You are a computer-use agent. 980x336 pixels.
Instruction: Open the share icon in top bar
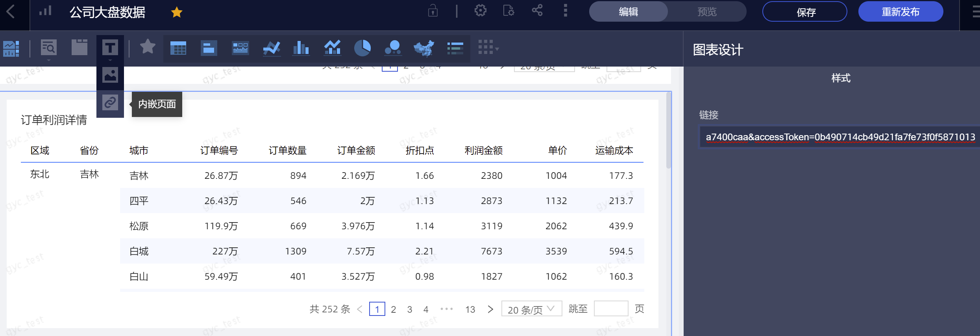tap(537, 11)
